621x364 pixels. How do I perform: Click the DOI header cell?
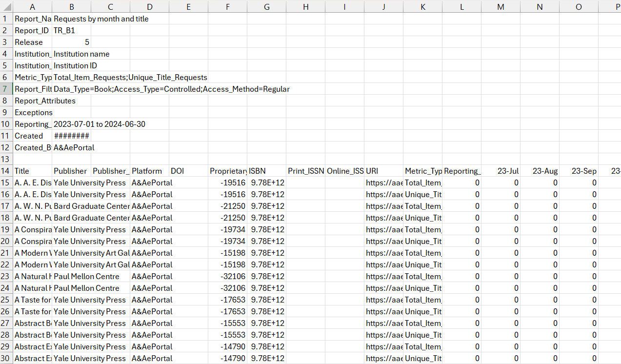pyautogui.click(x=188, y=171)
